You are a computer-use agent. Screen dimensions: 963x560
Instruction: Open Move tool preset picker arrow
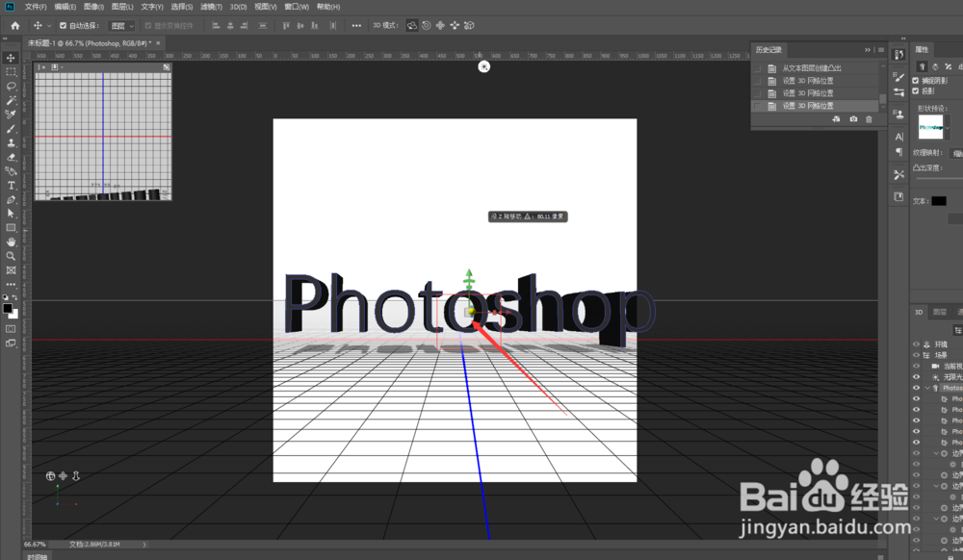[x=49, y=26]
